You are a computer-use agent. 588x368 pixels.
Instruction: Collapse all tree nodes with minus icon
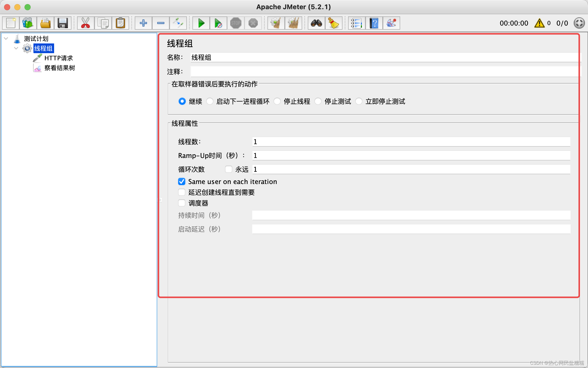click(161, 23)
